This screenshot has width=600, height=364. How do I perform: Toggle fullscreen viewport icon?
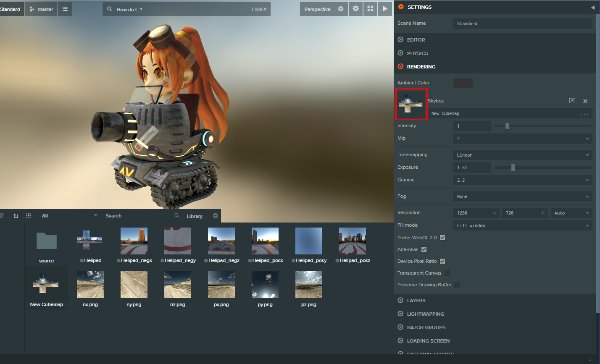pyautogui.click(x=370, y=9)
